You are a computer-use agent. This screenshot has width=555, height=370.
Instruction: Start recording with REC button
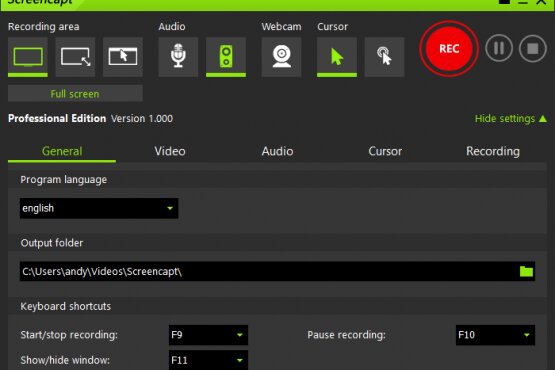pos(449,49)
